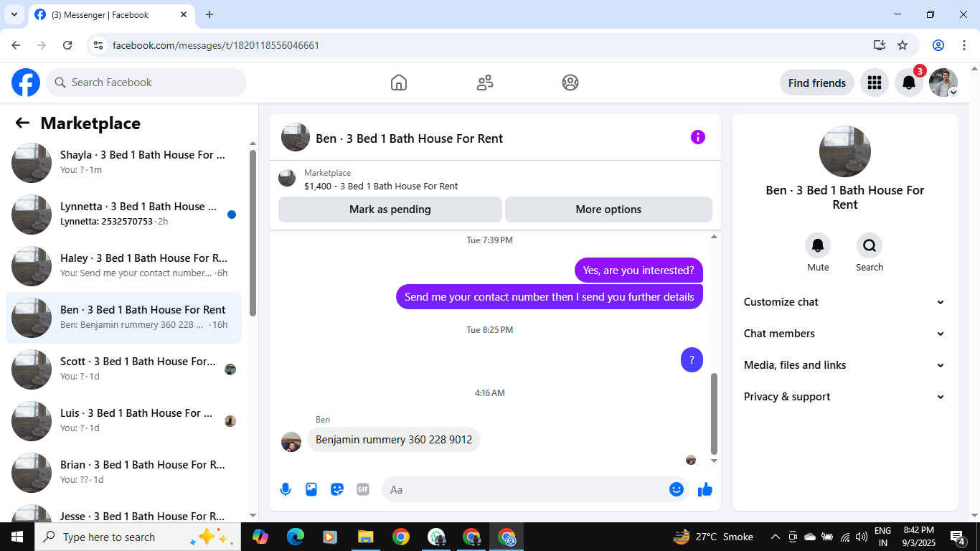Click the message 'Benjamin rummery 360 228 9012'
The width and height of the screenshot is (980, 551).
(394, 439)
